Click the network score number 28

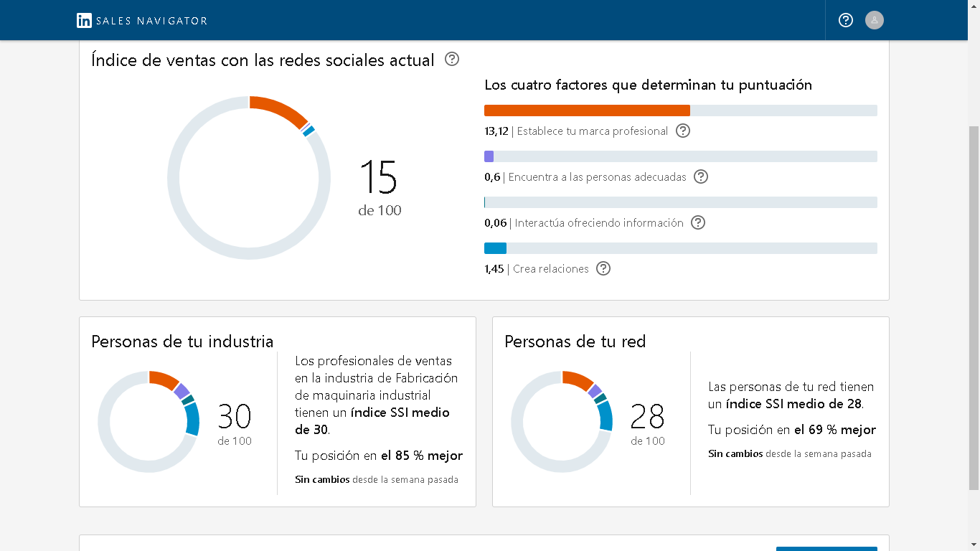coord(648,416)
